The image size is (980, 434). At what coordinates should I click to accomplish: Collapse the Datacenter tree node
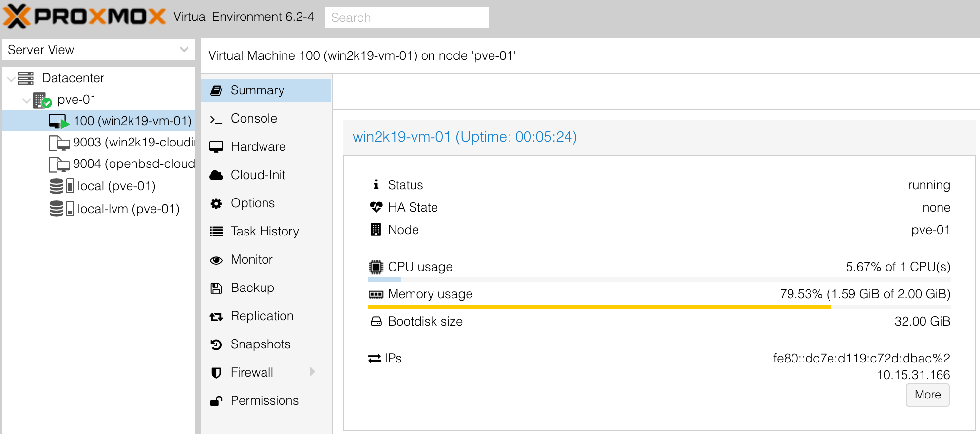click(11, 78)
